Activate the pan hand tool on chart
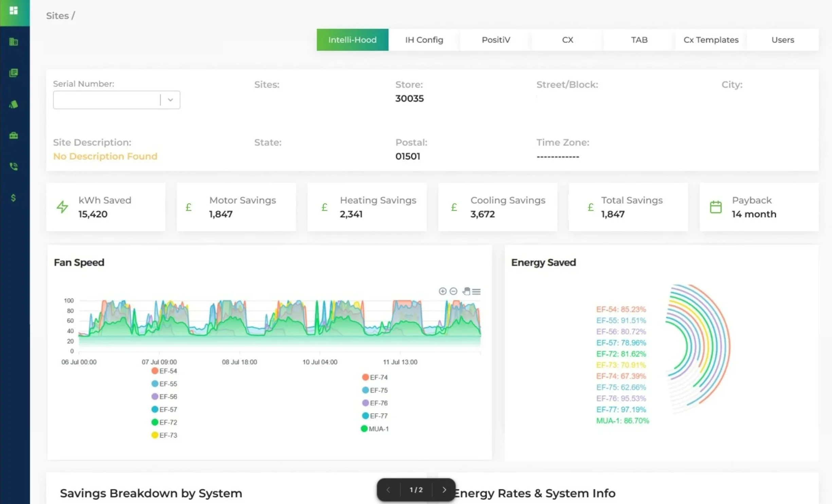This screenshot has height=504, width=832. [466, 291]
